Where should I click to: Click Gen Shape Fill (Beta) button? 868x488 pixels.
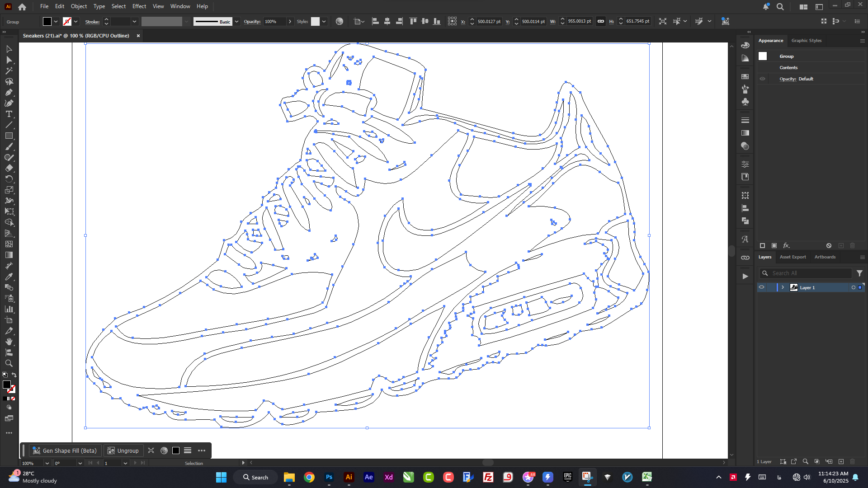65,450
